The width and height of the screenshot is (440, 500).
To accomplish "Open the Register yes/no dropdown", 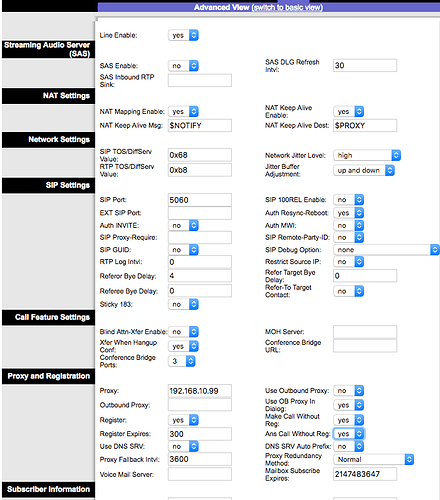I will pos(183,420).
